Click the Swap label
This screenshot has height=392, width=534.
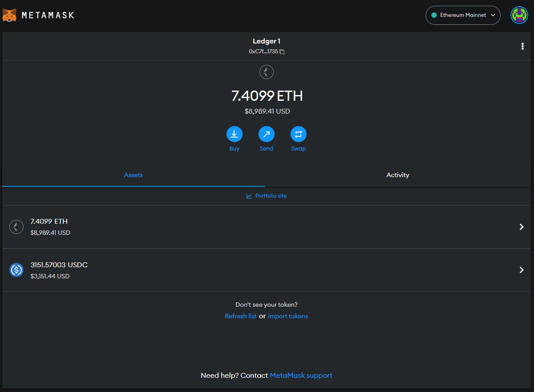coord(299,149)
